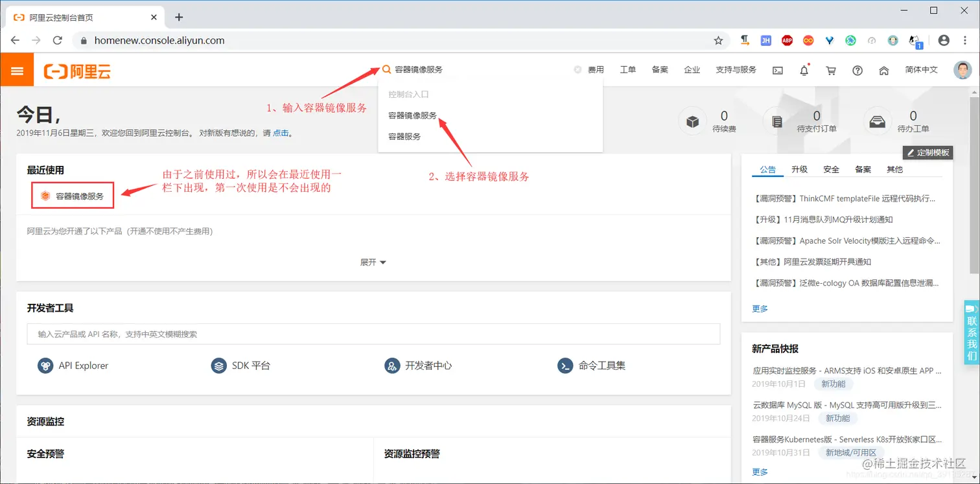This screenshot has height=484, width=980.
Task: Click the Aliyun logo
Action: click(x=77, y=71)
